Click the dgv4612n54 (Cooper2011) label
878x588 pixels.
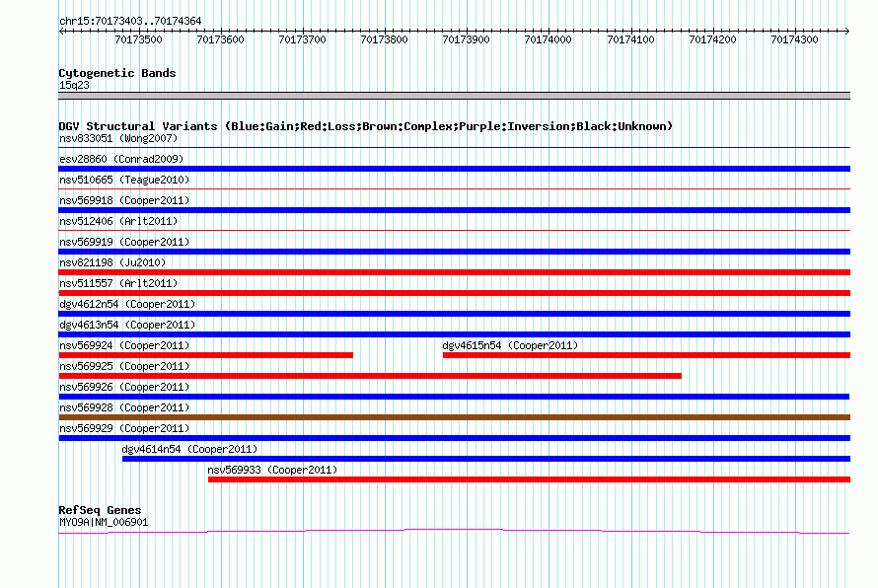(127, 304)
